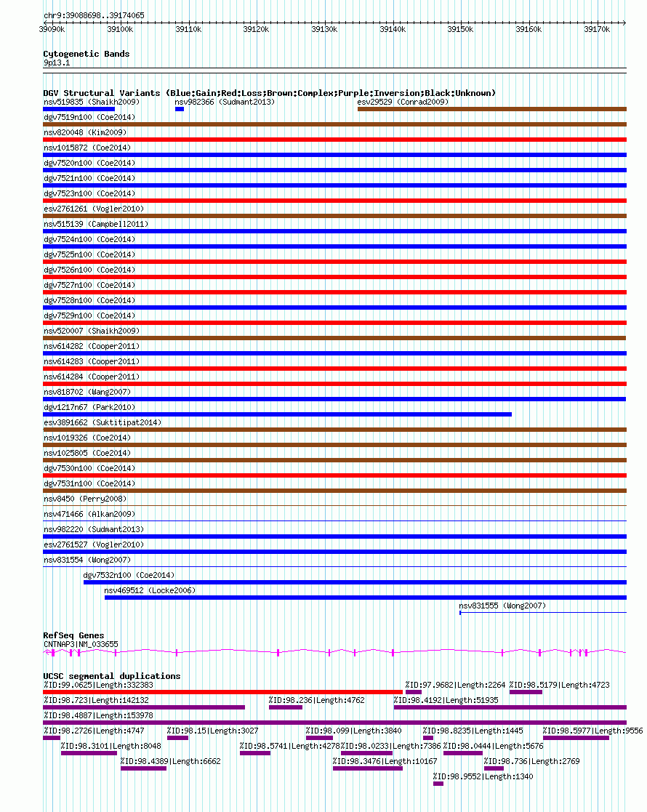Click the blue bar under dgv1217n67 (Park2010)
The image size is (647, 812).
277,414
